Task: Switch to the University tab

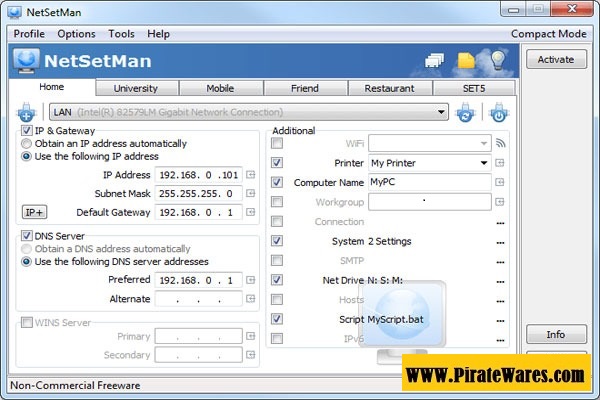Action: tap(137, 88)
